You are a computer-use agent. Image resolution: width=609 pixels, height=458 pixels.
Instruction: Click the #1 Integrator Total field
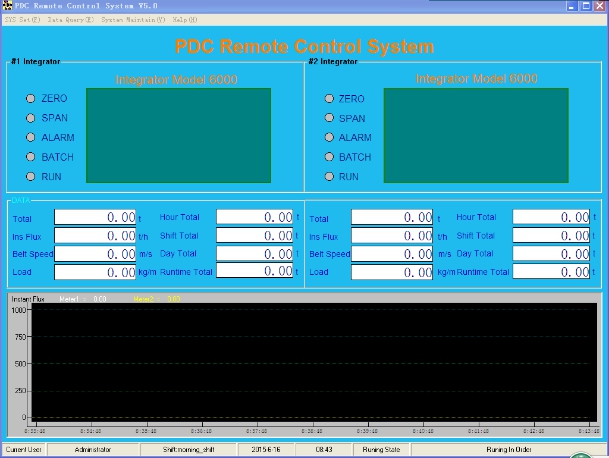pyautogui.click(x=95, y=217)
